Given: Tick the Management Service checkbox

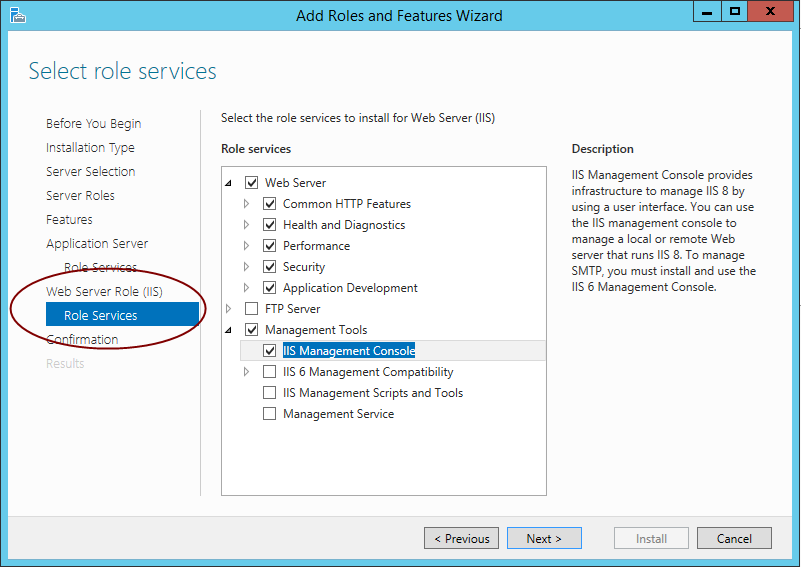Looking at the screenshot, I should tap(269, 414).
